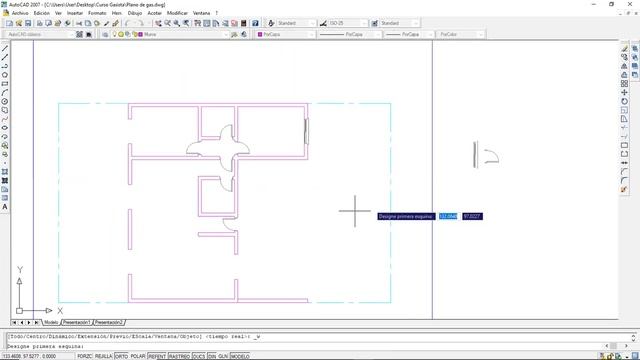
Task: Open the Acotar menu
Action: (155, 13)
